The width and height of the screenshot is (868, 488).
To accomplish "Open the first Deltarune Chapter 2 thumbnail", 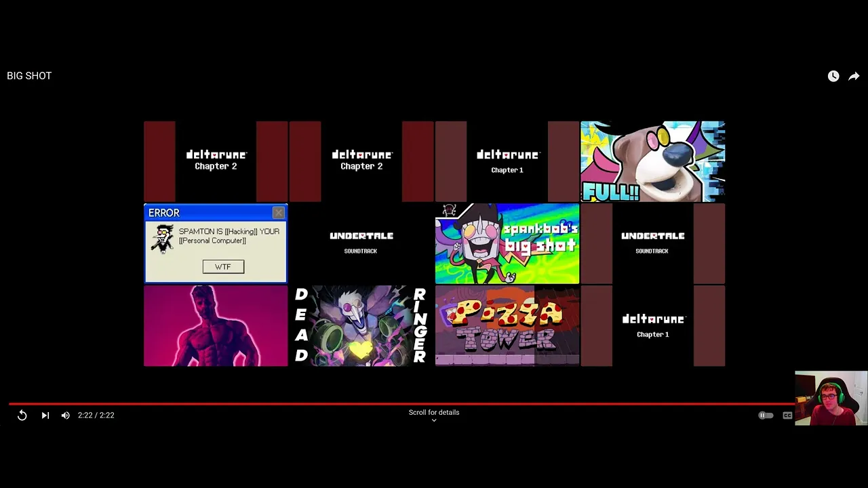I will tap(216, 161).
